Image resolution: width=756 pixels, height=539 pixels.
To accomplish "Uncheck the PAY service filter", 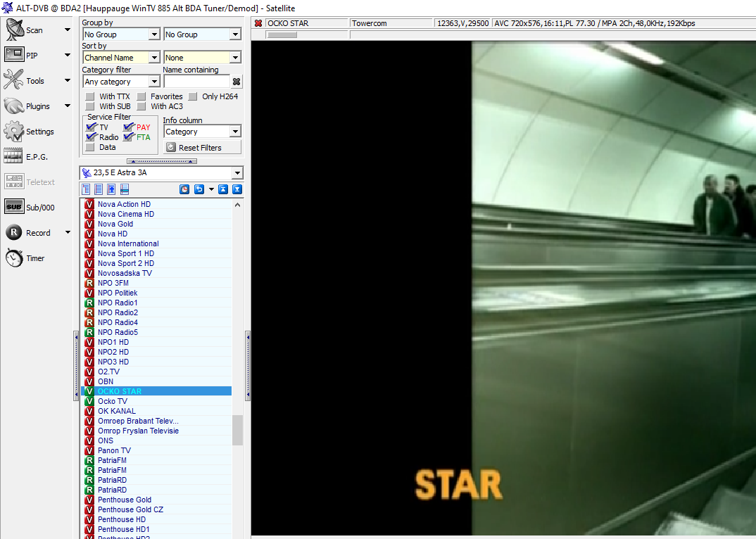I will 129,127.
